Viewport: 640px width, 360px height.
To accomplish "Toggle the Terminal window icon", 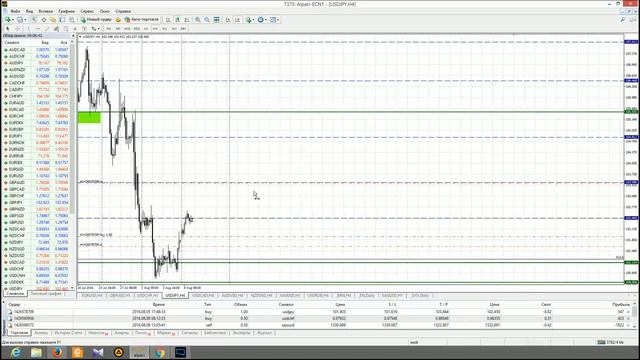I will 62,20.
